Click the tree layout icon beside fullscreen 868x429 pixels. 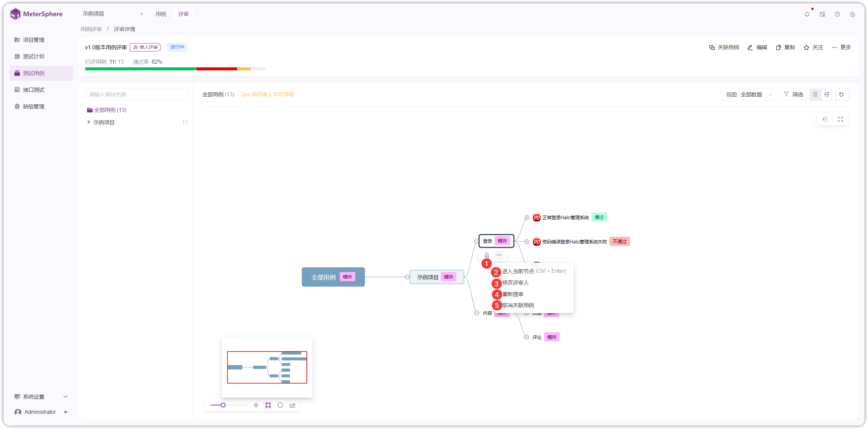tap(825, 119)
